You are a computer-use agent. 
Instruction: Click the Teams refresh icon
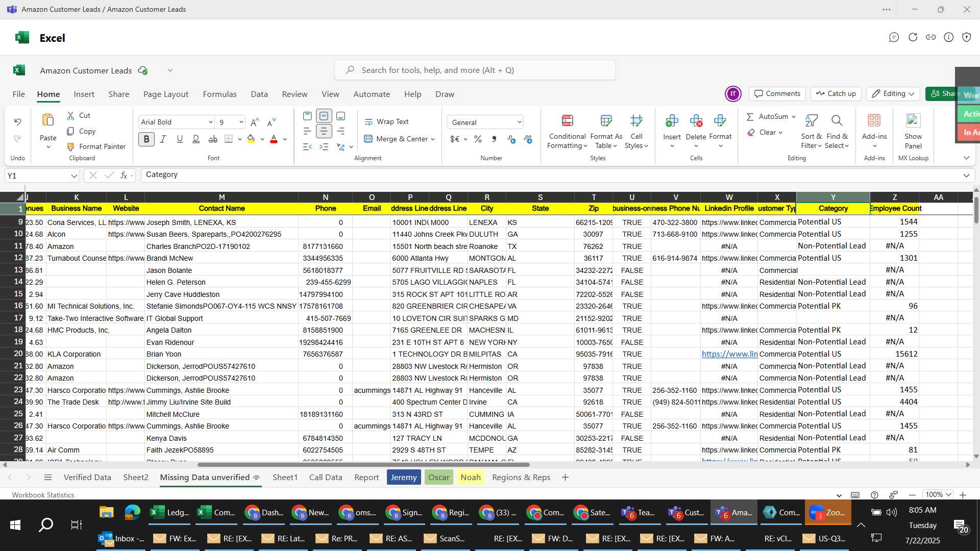(913, 37)
